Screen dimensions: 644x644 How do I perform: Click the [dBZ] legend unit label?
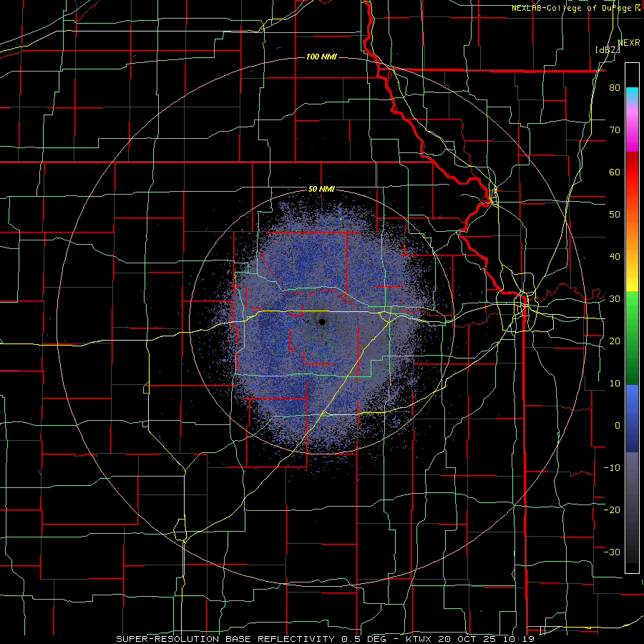click(608, 50)
